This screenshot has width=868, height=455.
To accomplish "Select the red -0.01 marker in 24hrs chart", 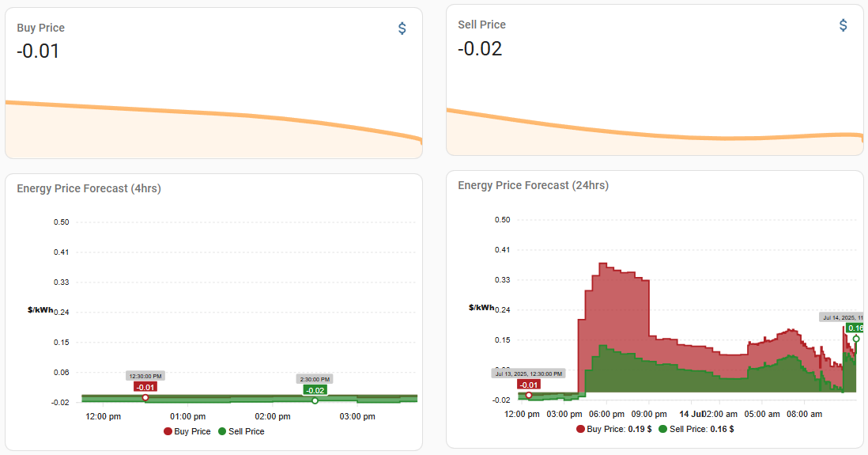I will (529, 385).
